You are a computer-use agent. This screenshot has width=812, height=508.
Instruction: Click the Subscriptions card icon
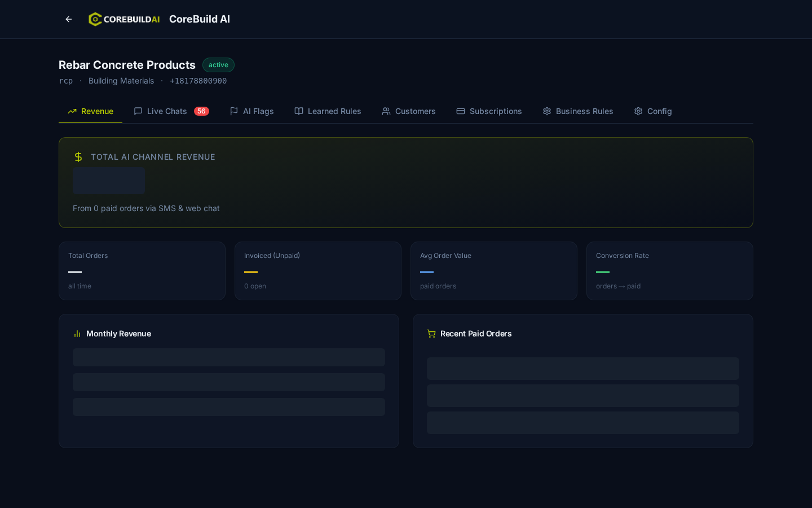pyautogui.click(x=461, y=111)
